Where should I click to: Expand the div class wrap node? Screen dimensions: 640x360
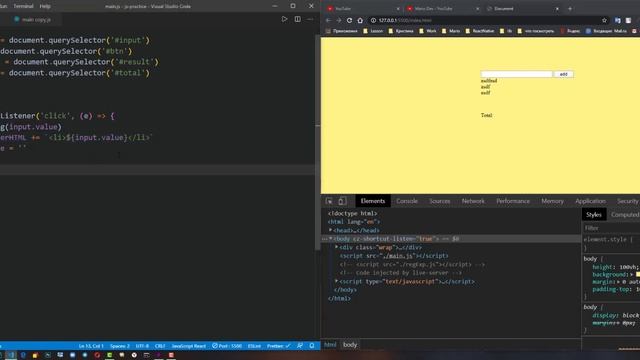(336, 247)
